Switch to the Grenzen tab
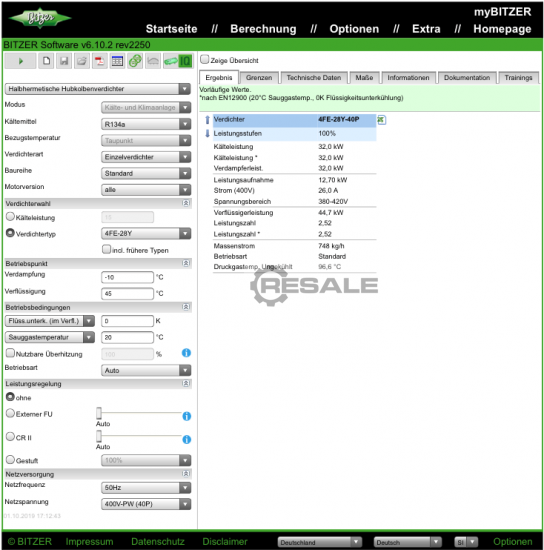This screenshot has height=550, width=544. tap(259, 78)
